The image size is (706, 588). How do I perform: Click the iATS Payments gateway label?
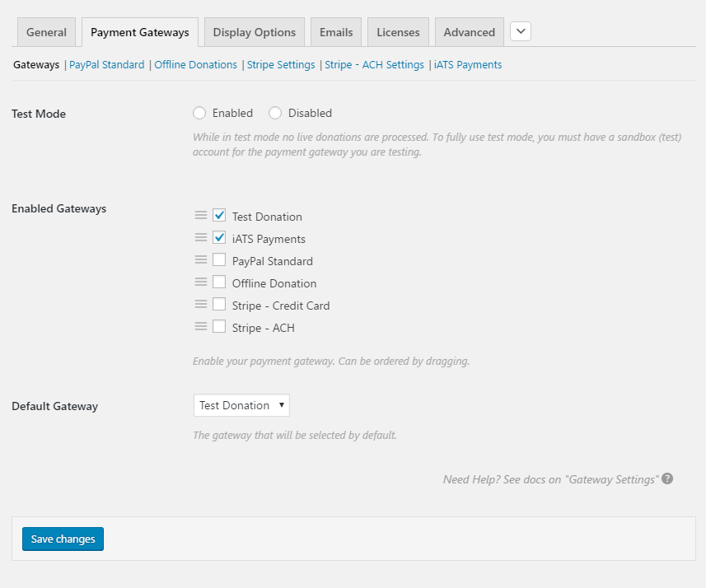[269, 239]
